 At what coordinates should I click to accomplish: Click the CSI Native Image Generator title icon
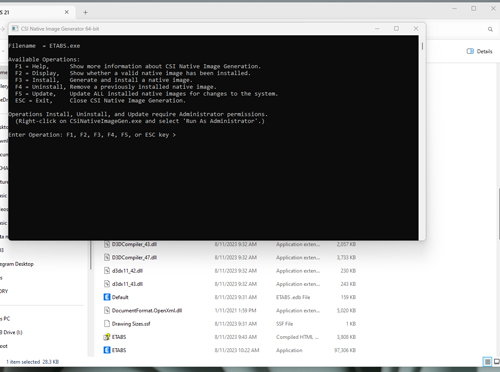coord(15,29)
